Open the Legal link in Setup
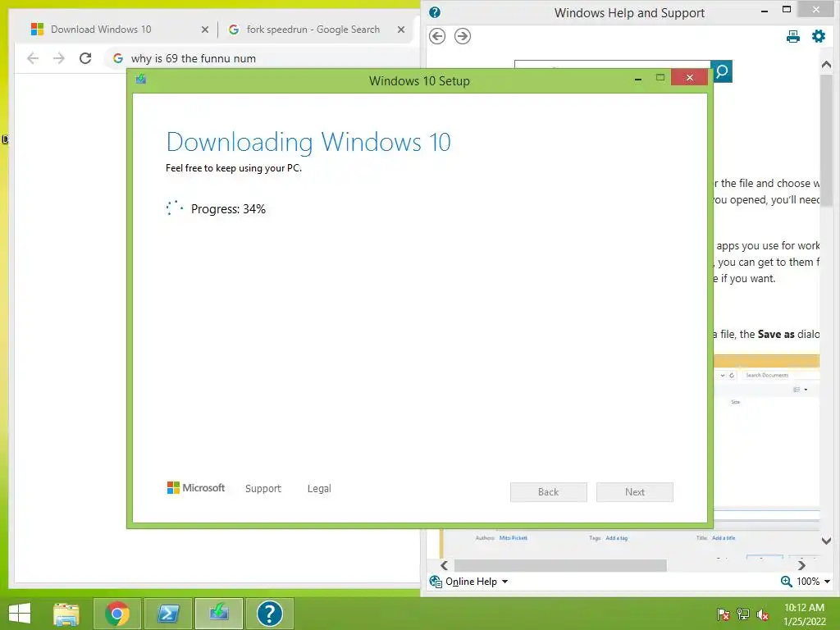The width and height of the screenshot is (840, 630). click(x=319, y=489)
